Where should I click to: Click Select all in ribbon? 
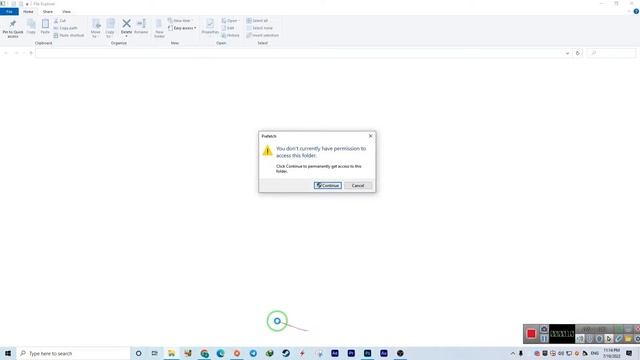coord(257,20)
